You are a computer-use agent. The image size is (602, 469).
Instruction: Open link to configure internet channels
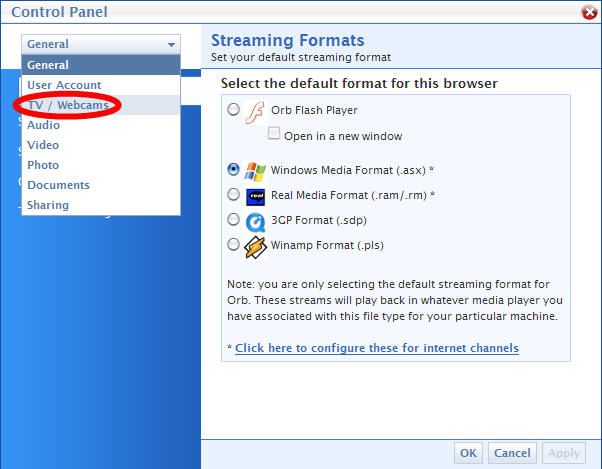pyautogui.click(x=377, y=348)
